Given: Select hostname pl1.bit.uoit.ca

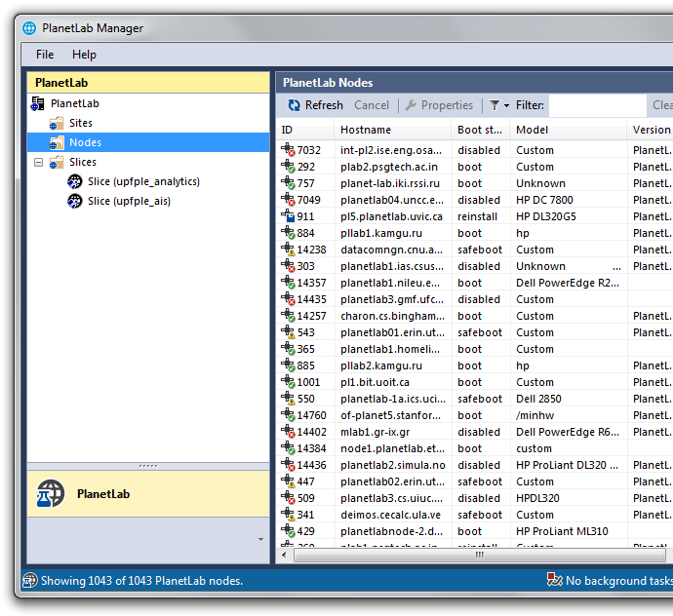Looking at the screenshot, I should click(375, 382).
